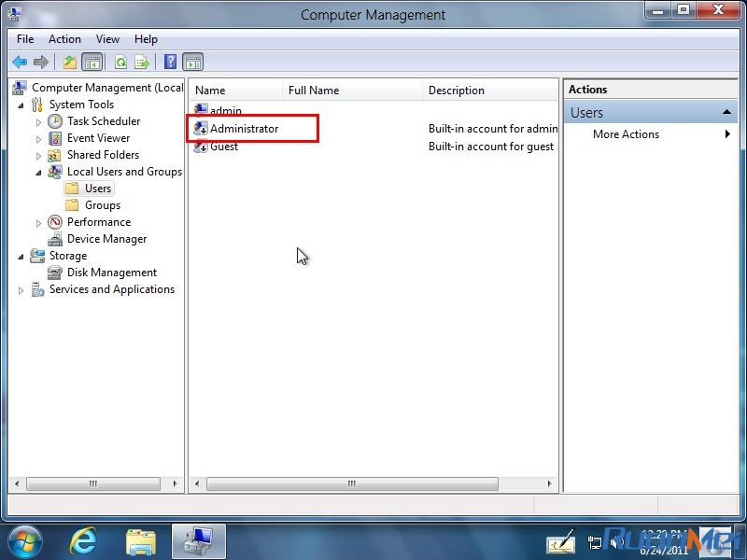Click the Performance gauge icon

(55, 222)
